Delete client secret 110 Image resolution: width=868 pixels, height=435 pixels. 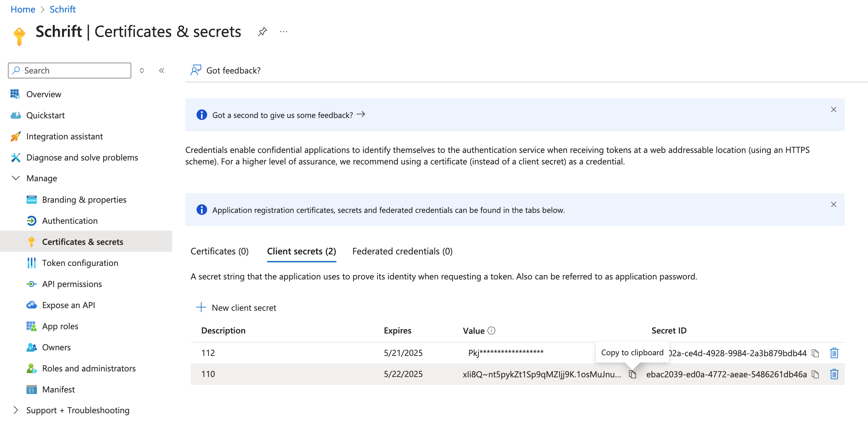pyautogui.click(x=834, y=374)
